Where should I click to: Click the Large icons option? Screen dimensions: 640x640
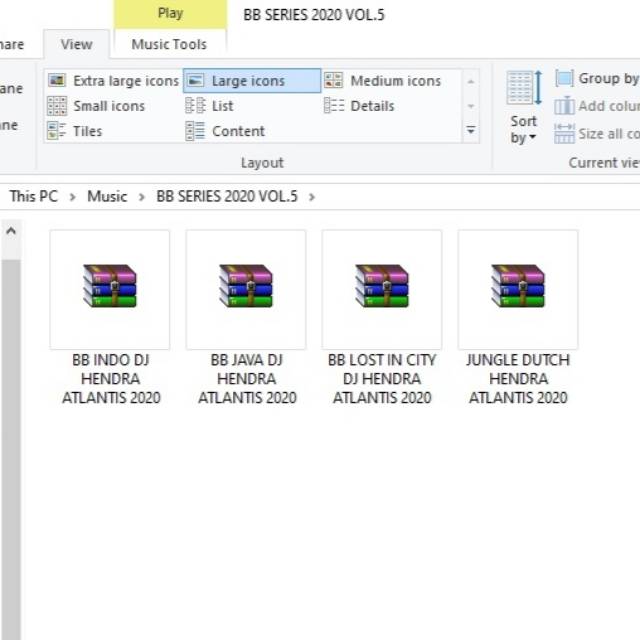point(250,81)
